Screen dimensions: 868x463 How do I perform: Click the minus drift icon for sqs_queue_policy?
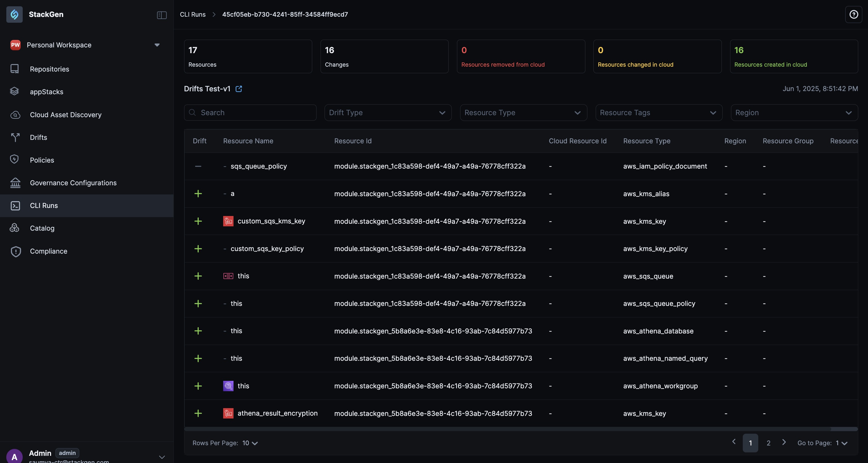198,166
